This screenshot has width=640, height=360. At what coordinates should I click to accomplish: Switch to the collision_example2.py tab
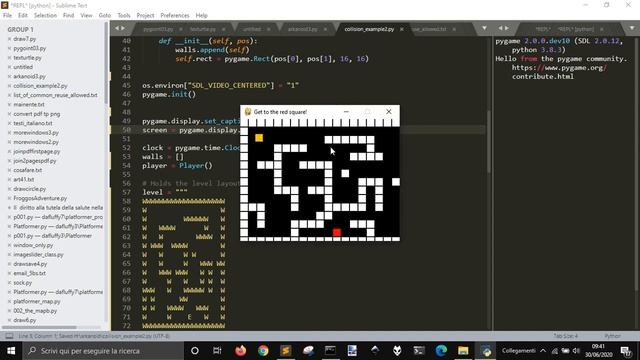(x=369, y=29)
